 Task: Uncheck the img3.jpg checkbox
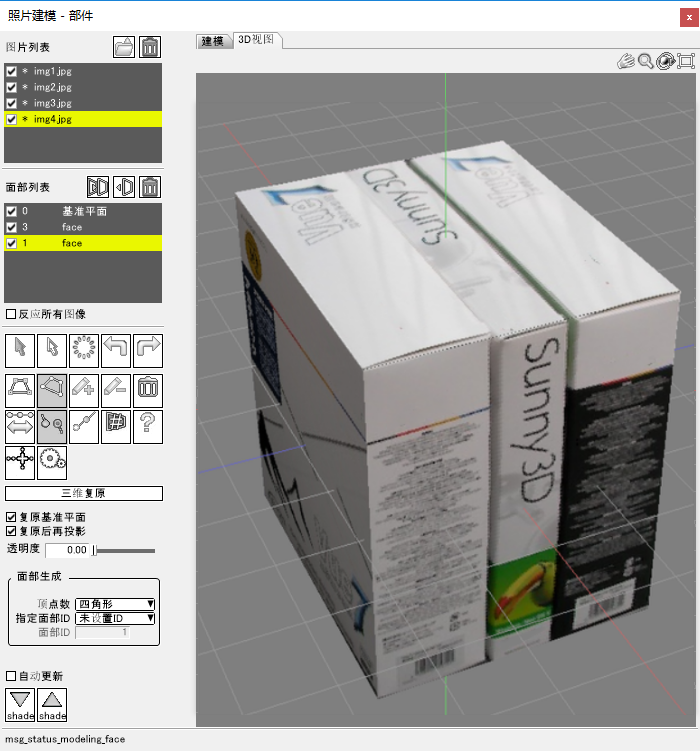click(x=11, y=103)
